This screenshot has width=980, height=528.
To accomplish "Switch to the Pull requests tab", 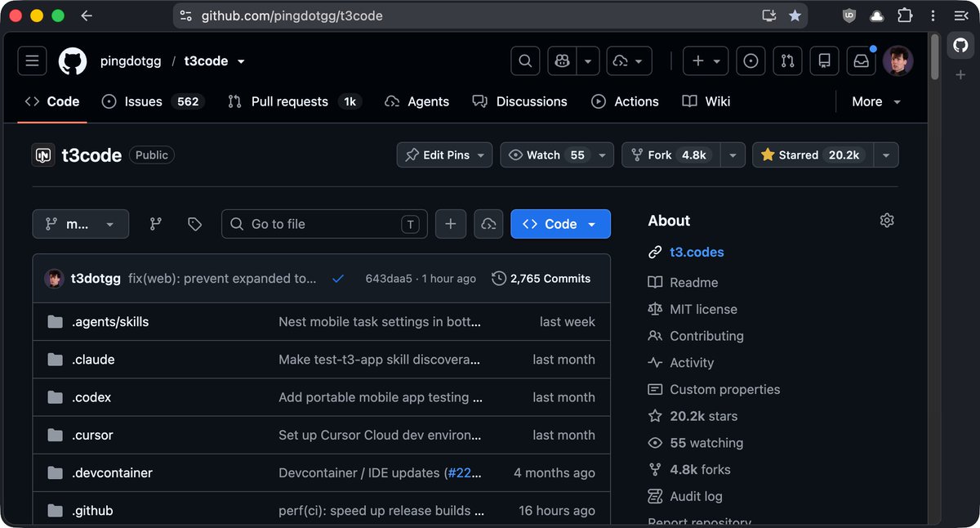I will tap(294, 101).
